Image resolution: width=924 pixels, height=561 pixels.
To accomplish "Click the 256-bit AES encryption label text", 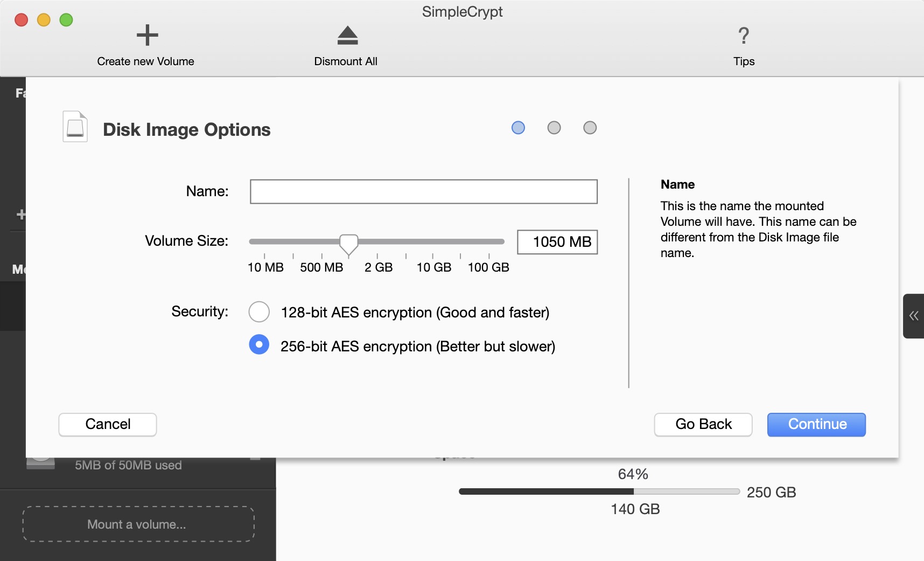I will pos(418,346).
